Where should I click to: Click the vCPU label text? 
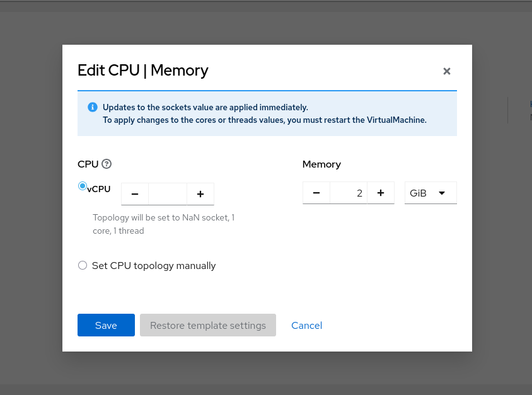(x=99, y=188)
